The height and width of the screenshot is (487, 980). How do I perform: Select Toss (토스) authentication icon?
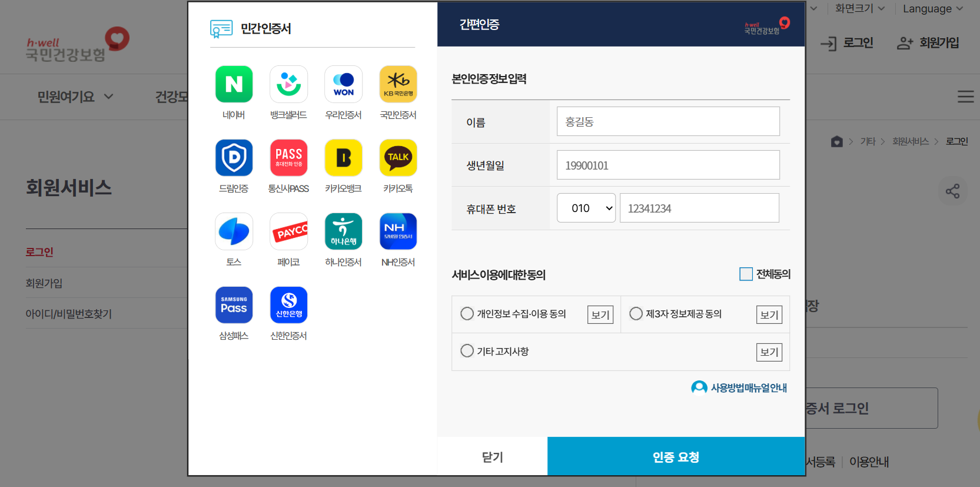point(234,231)
